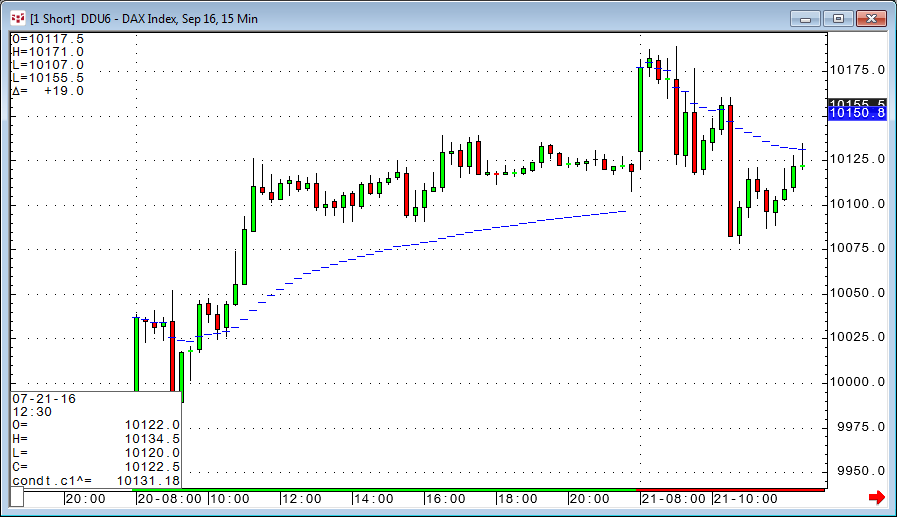Screen dimensions: 897x519
Task: Click the O=10117.5 open value
Action: [x=48, y=39]
